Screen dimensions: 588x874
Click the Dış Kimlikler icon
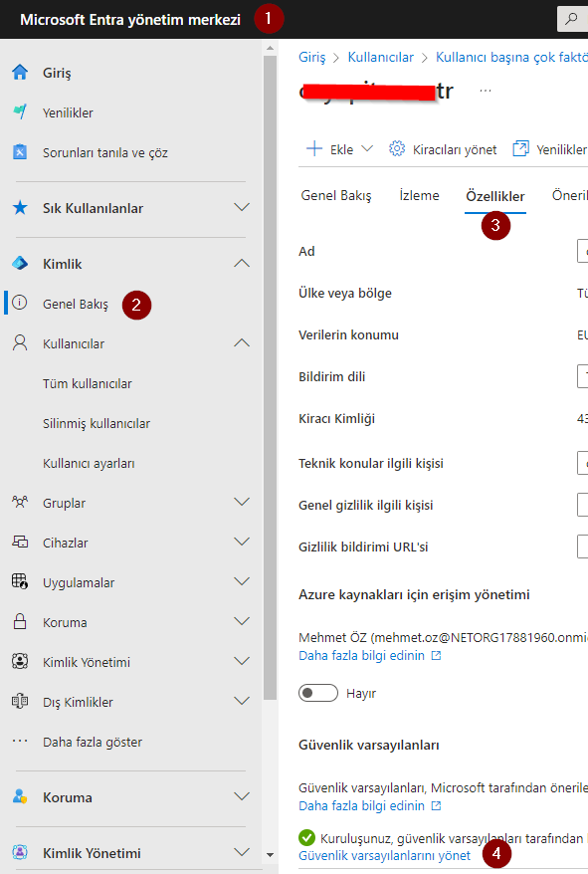[x=20, y=701]
